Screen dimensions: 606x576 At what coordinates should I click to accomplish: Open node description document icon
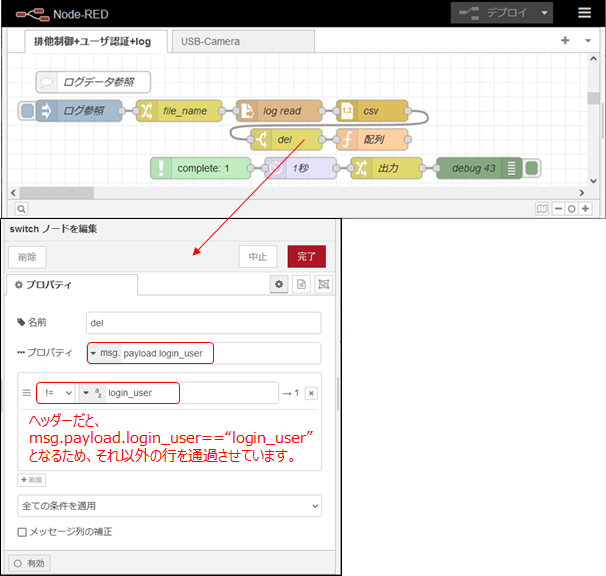(302, 285)
